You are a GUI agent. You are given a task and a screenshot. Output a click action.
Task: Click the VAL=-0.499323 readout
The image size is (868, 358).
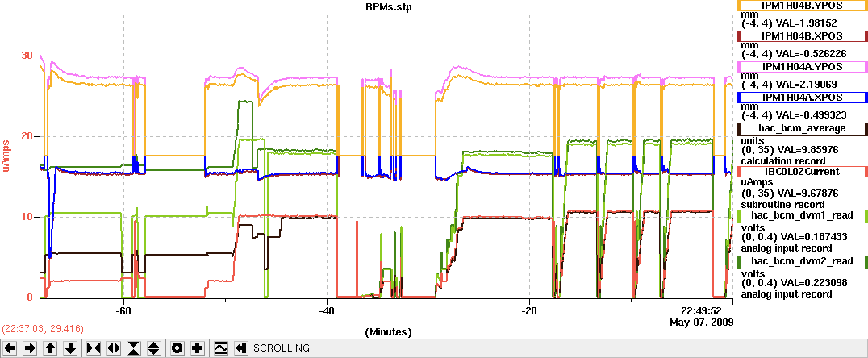[x=811, y=115]
